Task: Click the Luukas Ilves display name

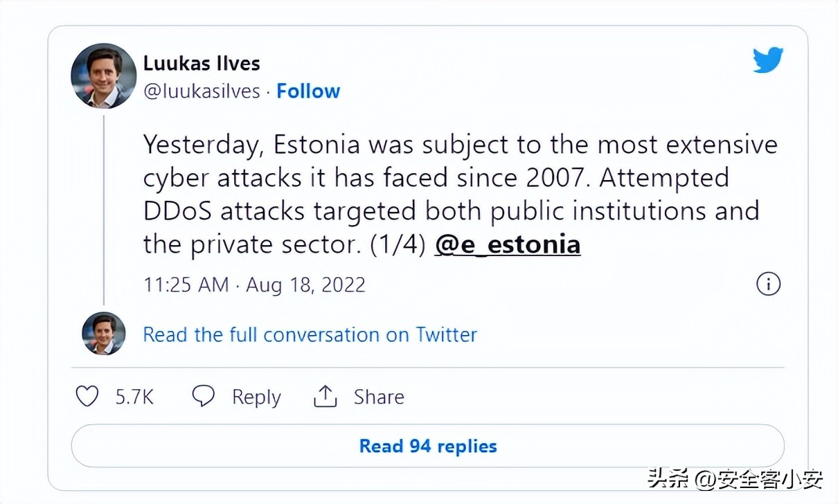Action: coord(202,63)
